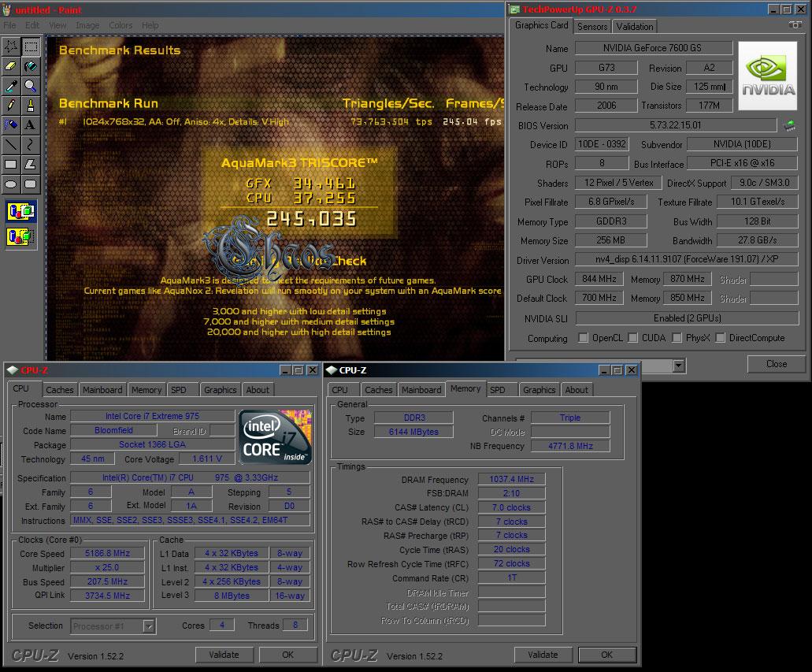The height and width of the screenshot is (672, 812).
Task: Pick the Color picker eyedropper tool
Action: point(11,86)
